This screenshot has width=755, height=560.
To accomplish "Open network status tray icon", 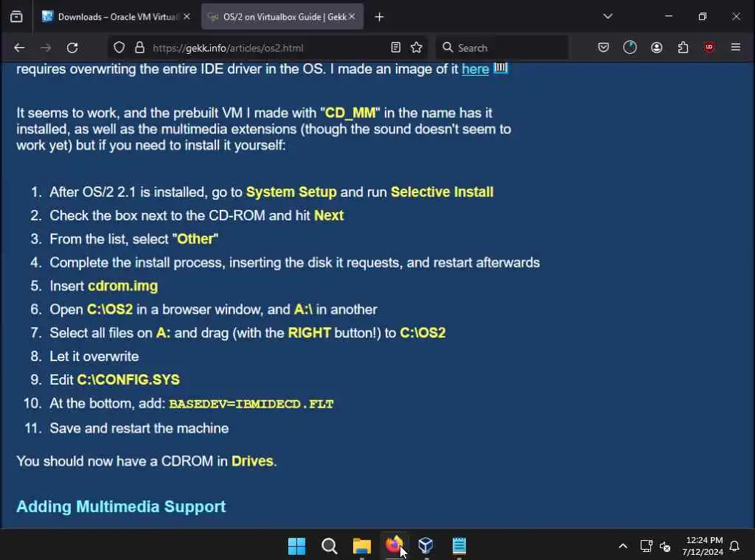I will click(x=646, y=546).
